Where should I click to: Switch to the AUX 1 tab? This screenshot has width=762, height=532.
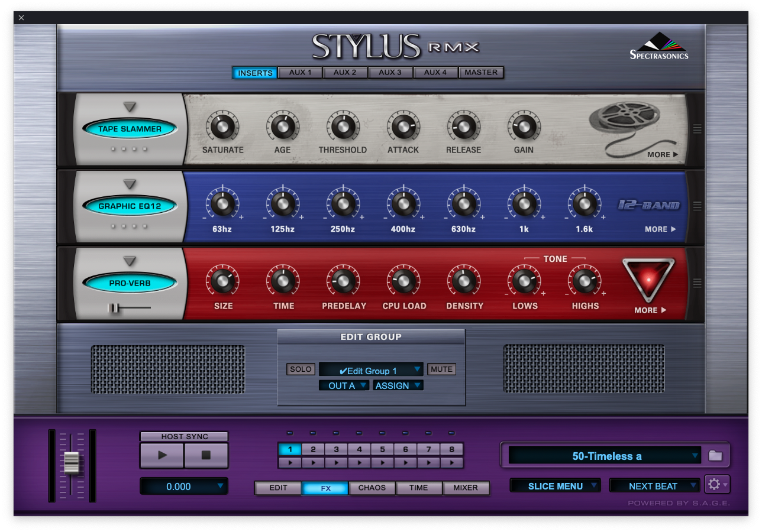[300, 73]
